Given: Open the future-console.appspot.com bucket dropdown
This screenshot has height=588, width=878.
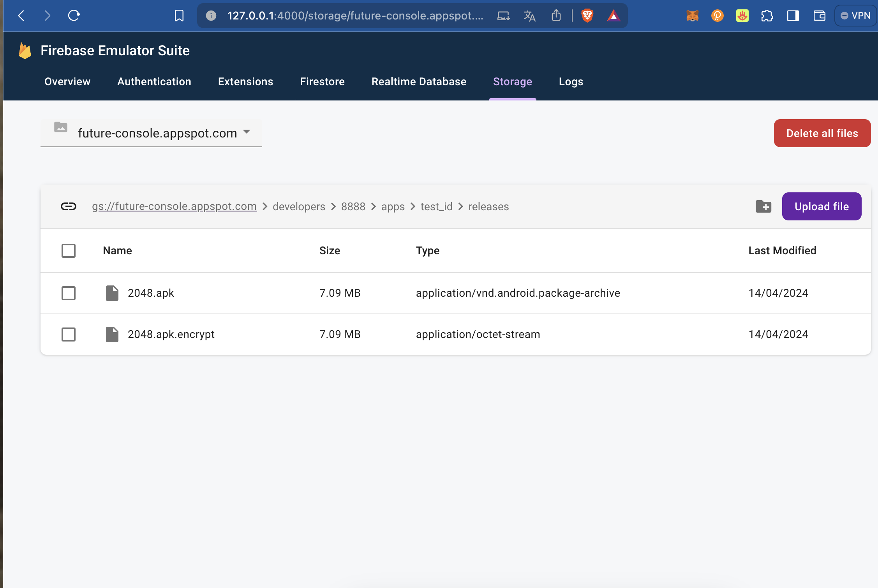Looking at the screenshot, I should click(151, 133).
